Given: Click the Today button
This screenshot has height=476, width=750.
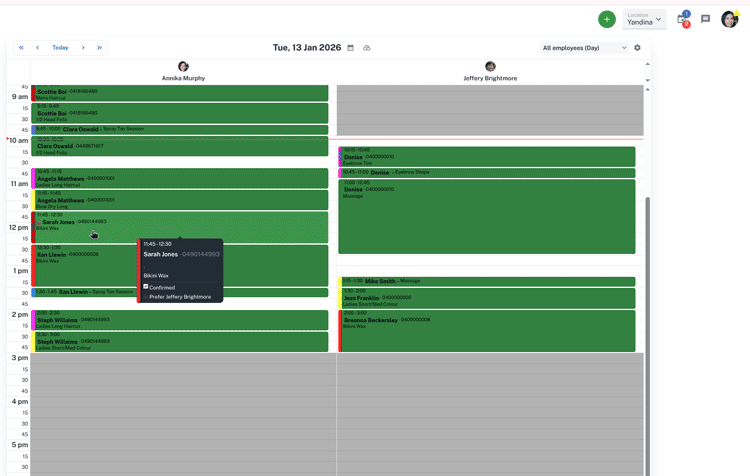Looking at the screenshot, I should tap(60, 48).
